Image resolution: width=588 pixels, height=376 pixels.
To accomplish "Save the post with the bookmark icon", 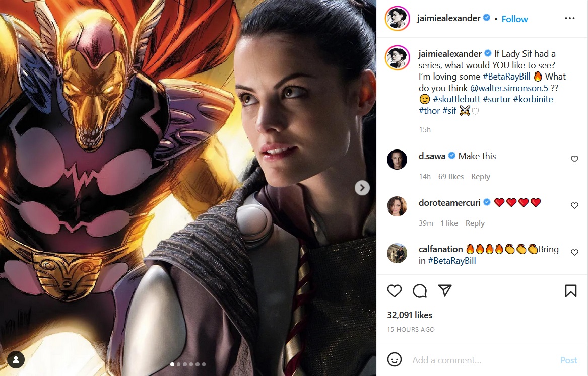I will (571, 291).
